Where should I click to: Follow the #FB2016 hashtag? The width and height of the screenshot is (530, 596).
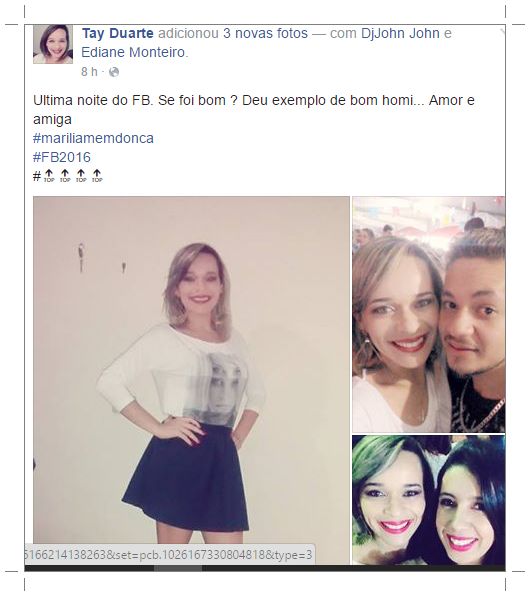(62, 157)
